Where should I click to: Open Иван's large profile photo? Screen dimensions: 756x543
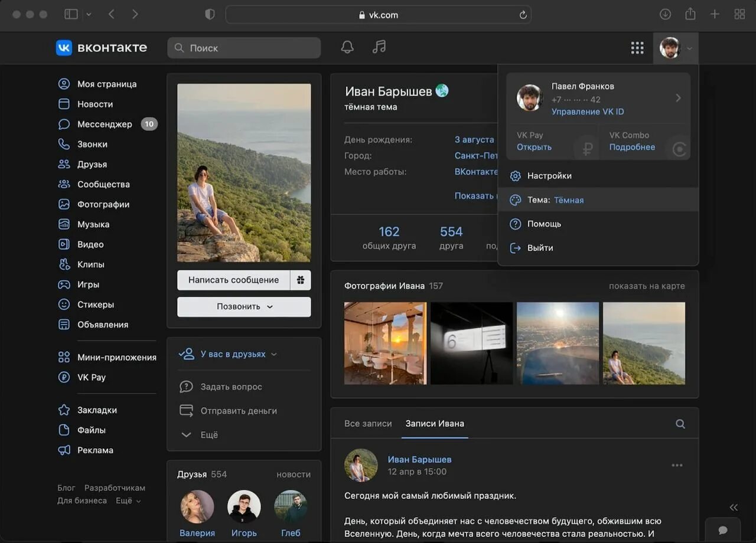click(244, 172)
